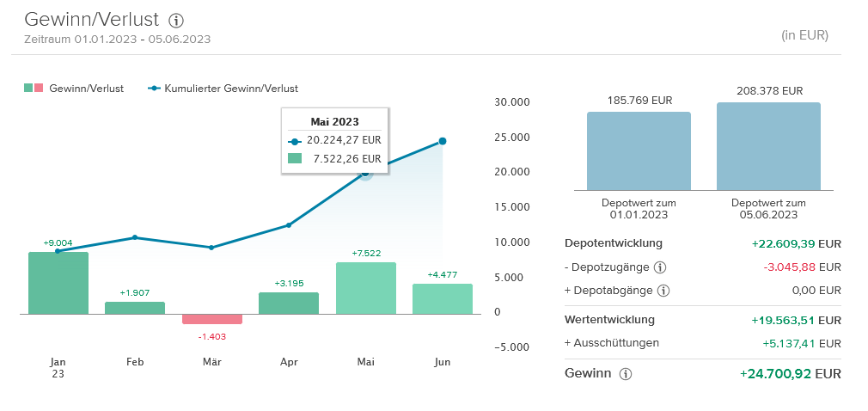Click cumulative line point for February
This screenshot has height=411, width=868.
(135, 237)
